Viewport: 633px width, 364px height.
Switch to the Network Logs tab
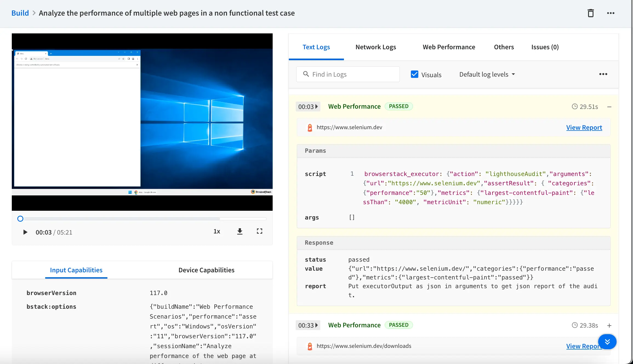pos(375,47)
